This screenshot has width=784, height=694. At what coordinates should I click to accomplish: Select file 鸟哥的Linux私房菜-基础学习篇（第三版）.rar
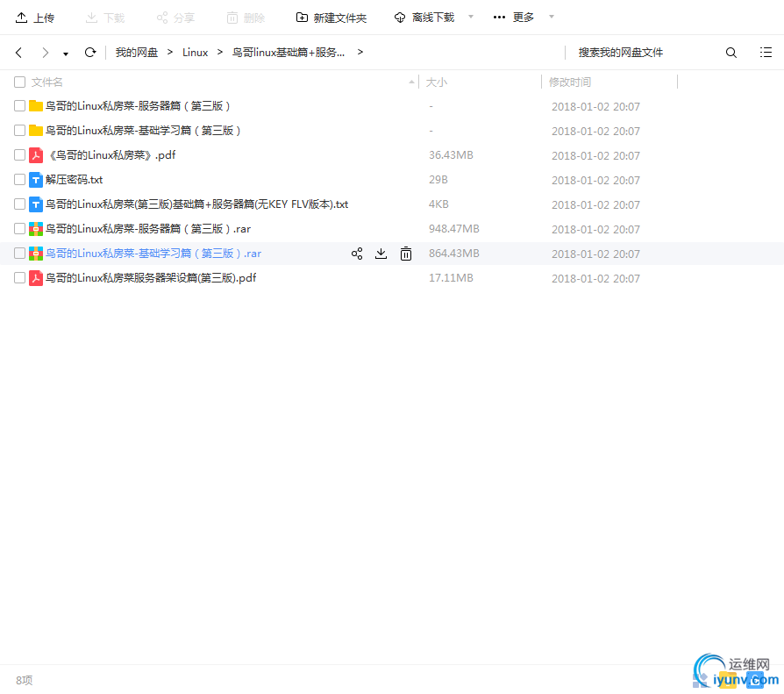(153, 254)
